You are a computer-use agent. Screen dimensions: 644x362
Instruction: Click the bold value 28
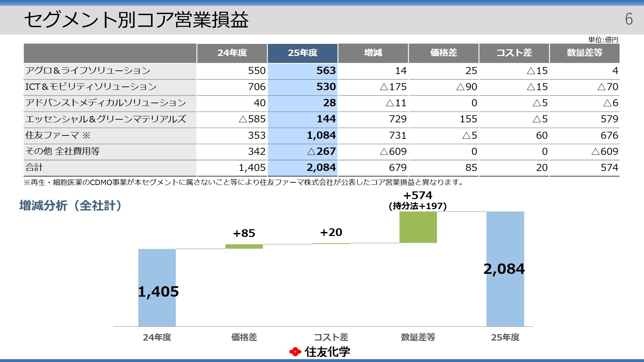329,103
